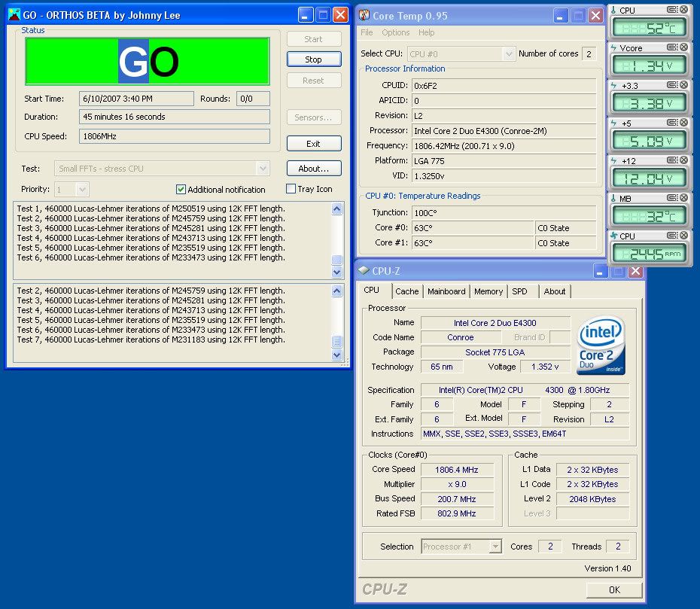The width and height of the screenshot is (700, 609).
Task: Click the thermometer icon beside MB
Action: 614,198
